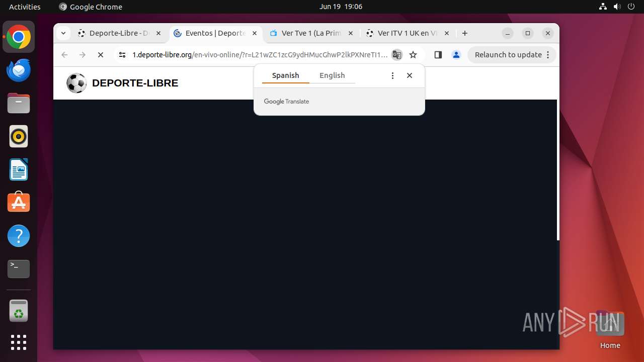Viewport: 644px width, 362px height.
Task: Open the Chrome profile avatar menu
Action: click(456, 55)
